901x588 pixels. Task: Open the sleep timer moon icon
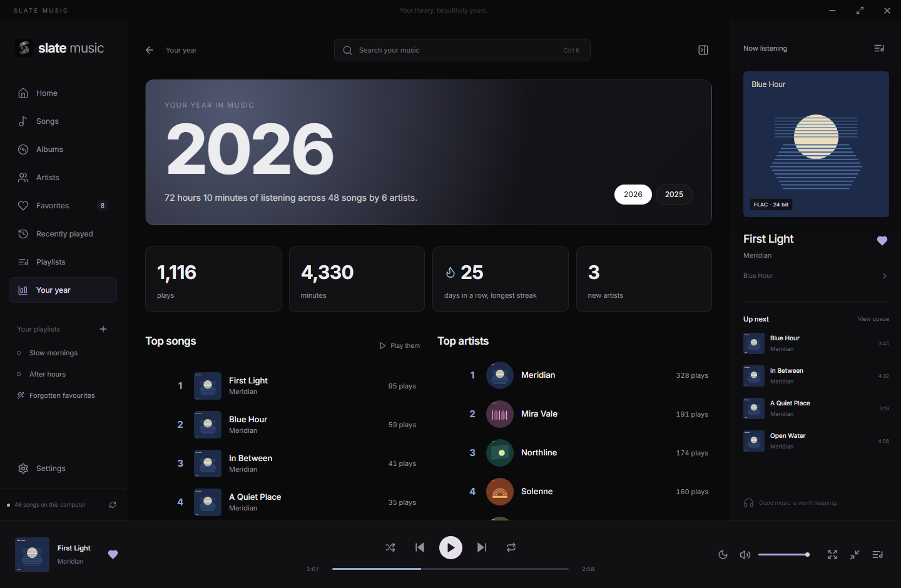723,555
